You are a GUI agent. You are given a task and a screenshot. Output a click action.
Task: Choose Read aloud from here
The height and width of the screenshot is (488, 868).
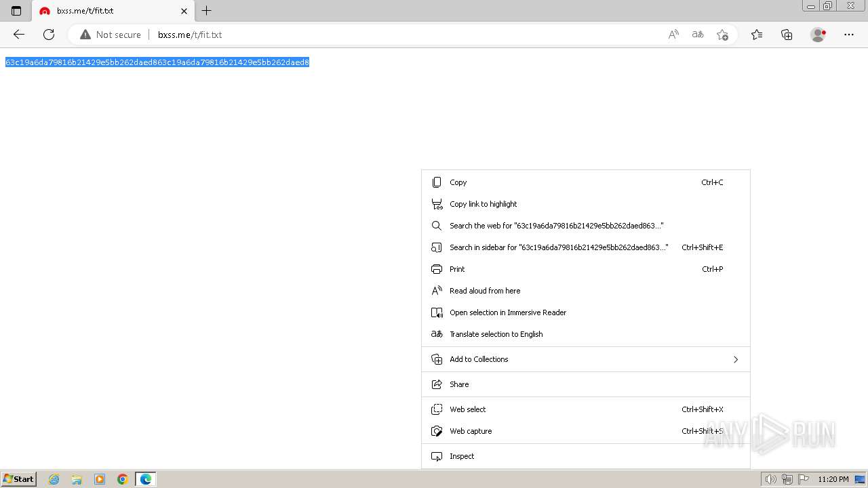(586, 291)
